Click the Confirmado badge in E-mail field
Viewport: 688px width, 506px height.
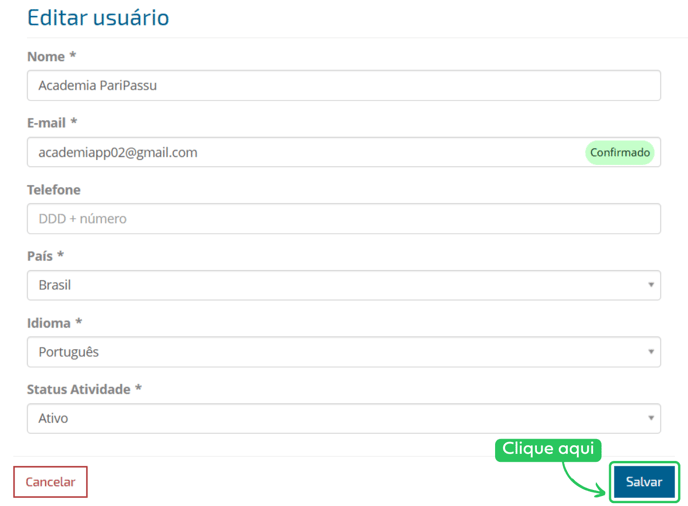620,153
